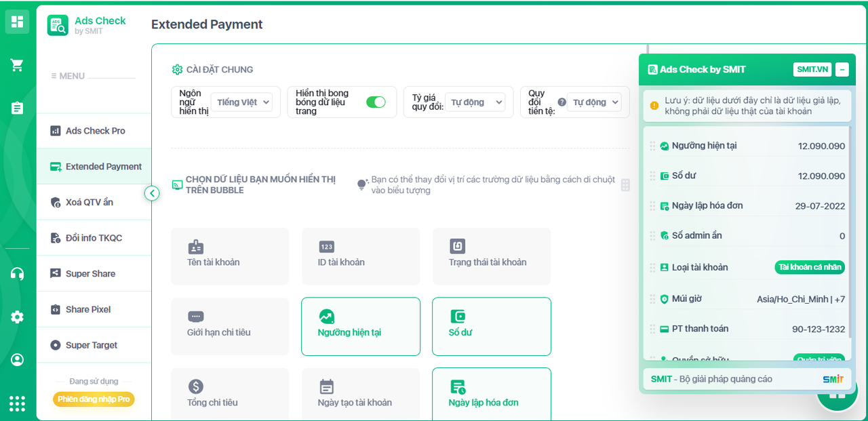Click the user profile icon
This screenshot has height=421, width=868.
[17, 360]
